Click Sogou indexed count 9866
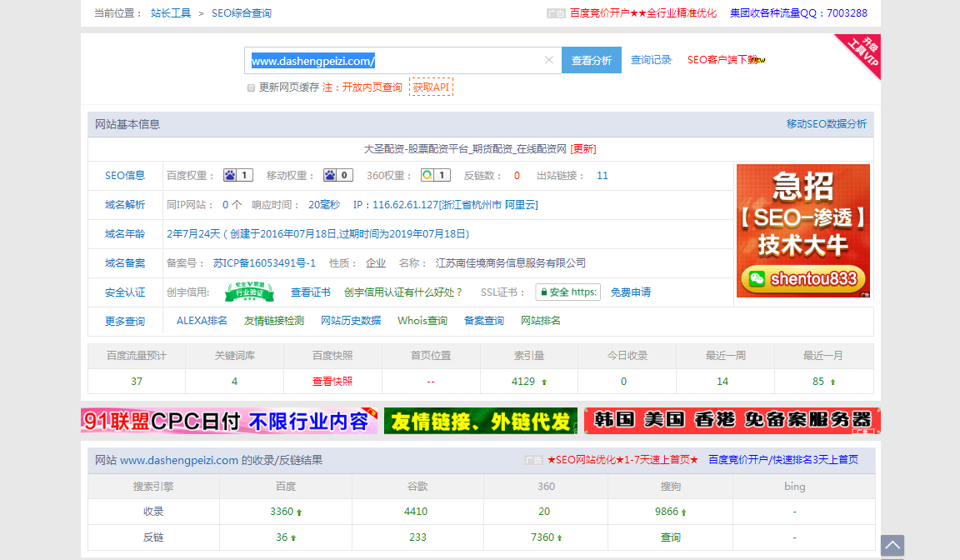The height and width of the screenshot is (560, 960). [x=666, y=512]
